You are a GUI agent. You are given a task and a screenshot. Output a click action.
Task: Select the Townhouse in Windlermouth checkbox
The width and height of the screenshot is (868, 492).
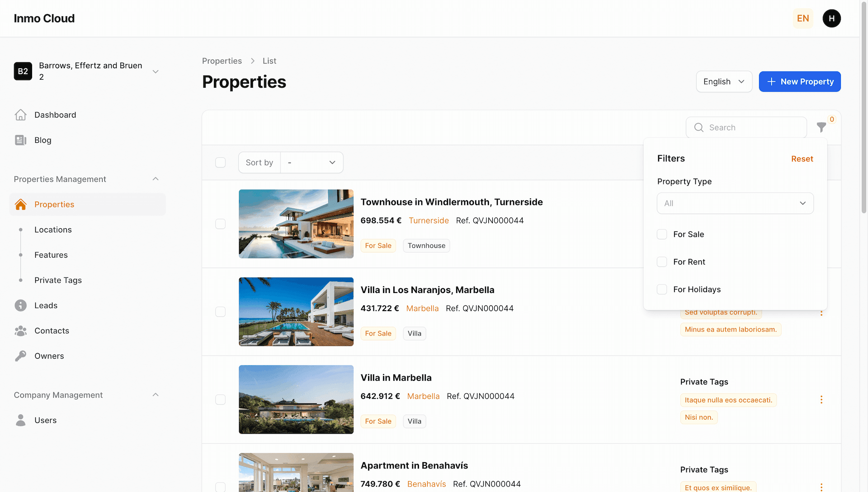click(220, 224)
